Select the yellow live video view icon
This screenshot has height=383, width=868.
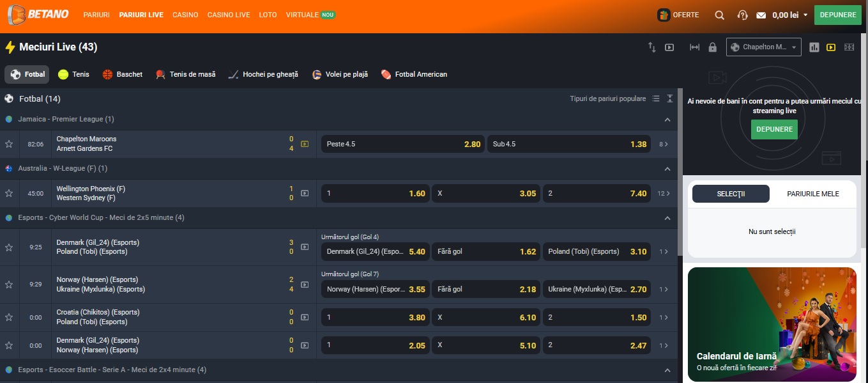click(831, 47)
